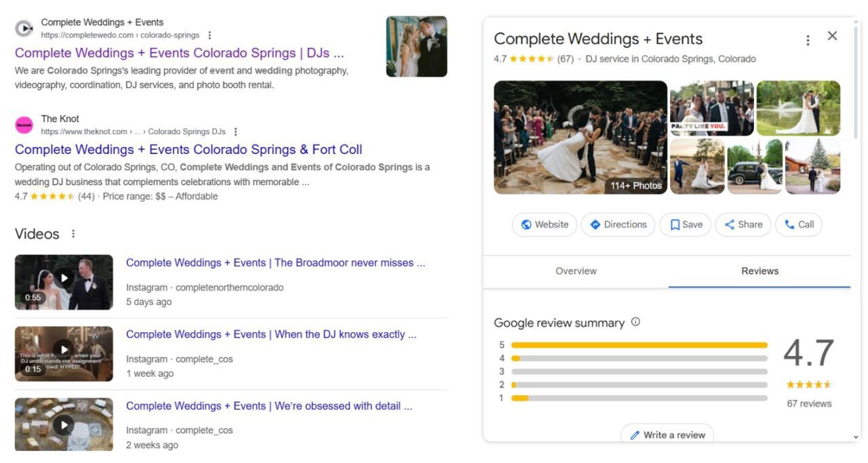Viewport: 868px width, 463px height.
Task: Click the (67) review count in panel header
Action: (x=566, y=59)
